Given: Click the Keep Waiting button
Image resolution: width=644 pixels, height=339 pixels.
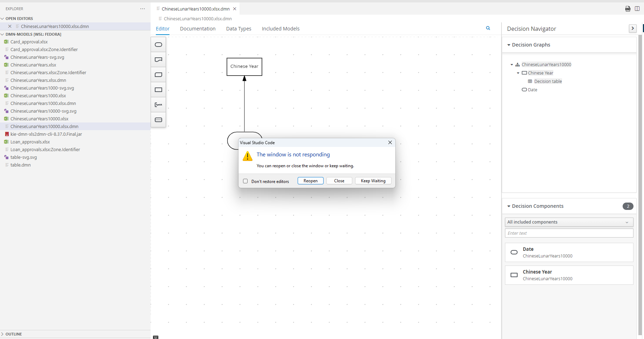Looking at the screenshot, I should [373, 181].
